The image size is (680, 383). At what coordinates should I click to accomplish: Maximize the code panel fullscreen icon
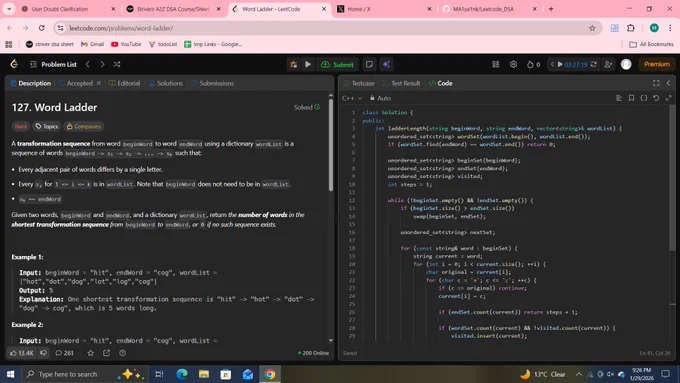pyautogui.click(x=656, y=83)
